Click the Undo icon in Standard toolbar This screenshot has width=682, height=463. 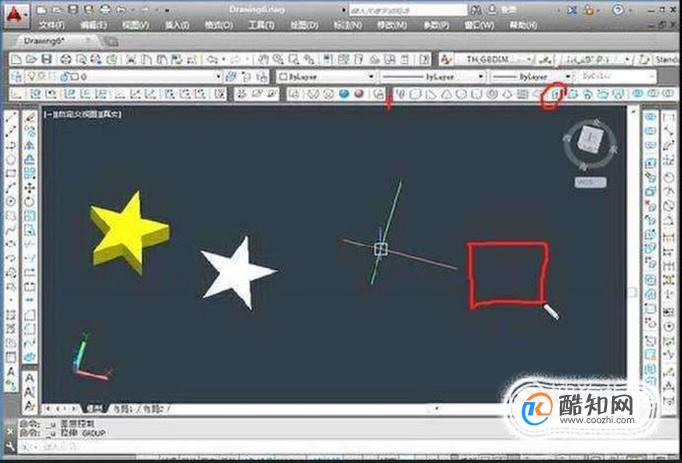pos(212,59)
